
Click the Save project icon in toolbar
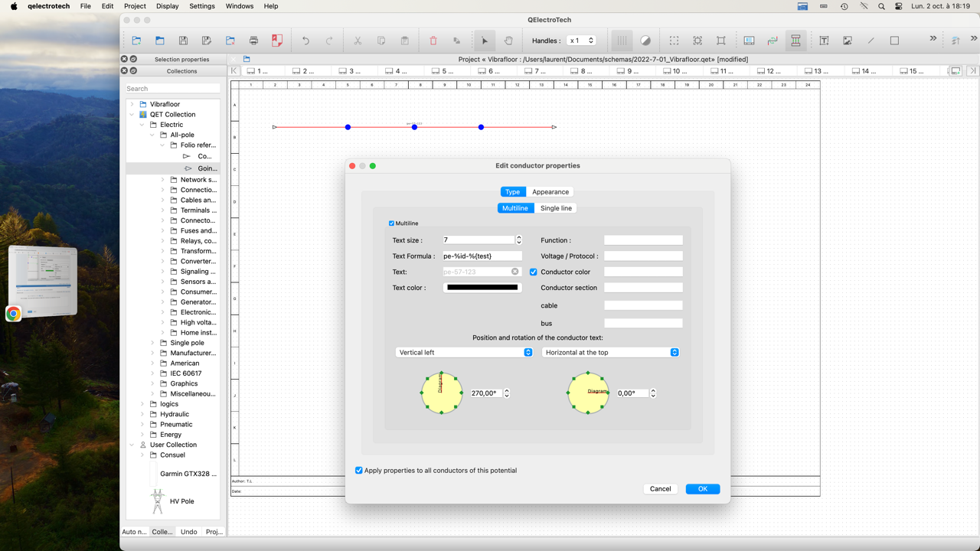(183, 41)
